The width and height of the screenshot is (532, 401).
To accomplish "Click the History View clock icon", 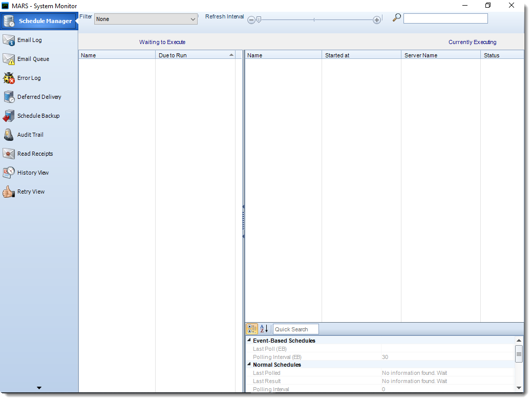I will click(9, 173).
